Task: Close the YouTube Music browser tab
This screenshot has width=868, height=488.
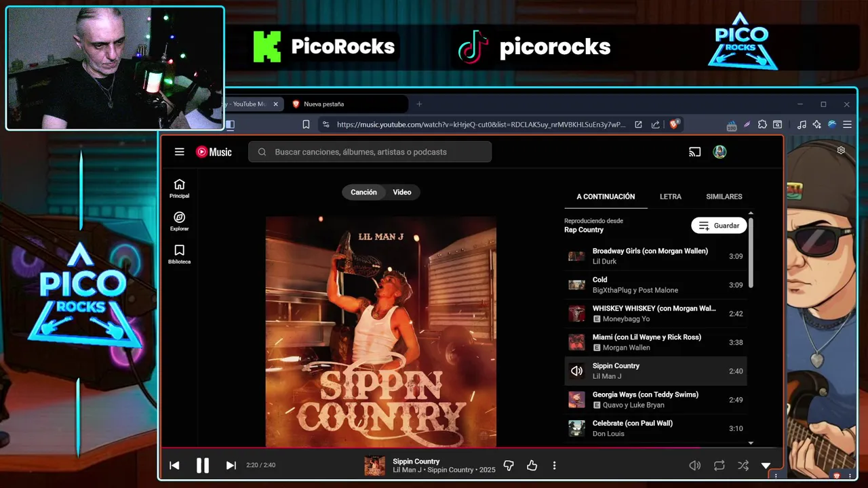Action: click(x=275, y=104)
